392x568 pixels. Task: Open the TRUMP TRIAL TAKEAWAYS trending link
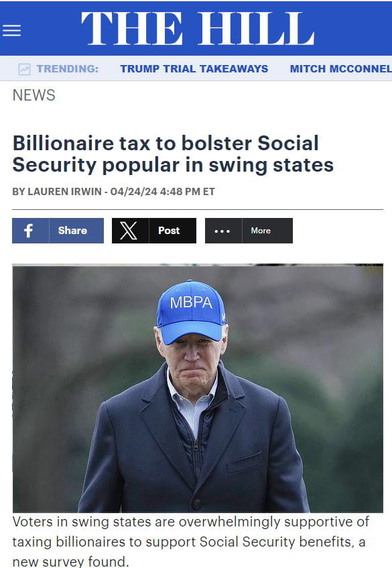click(x=194, y=68)
